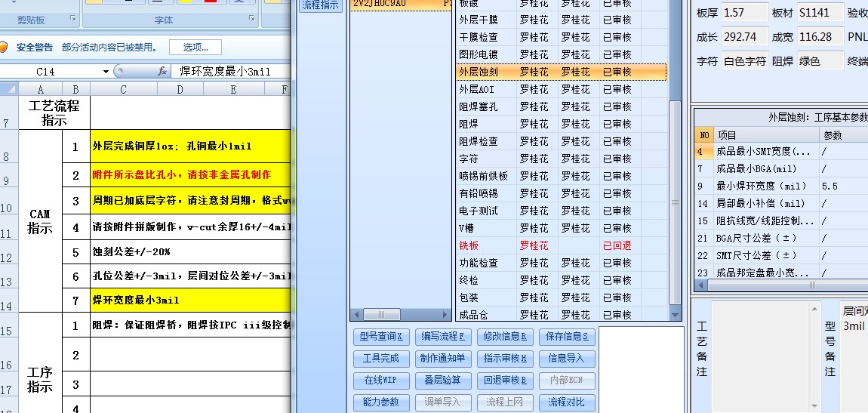
Task: Select model 2V2JH0C9A0 in the list
Action: coord(400,4)
